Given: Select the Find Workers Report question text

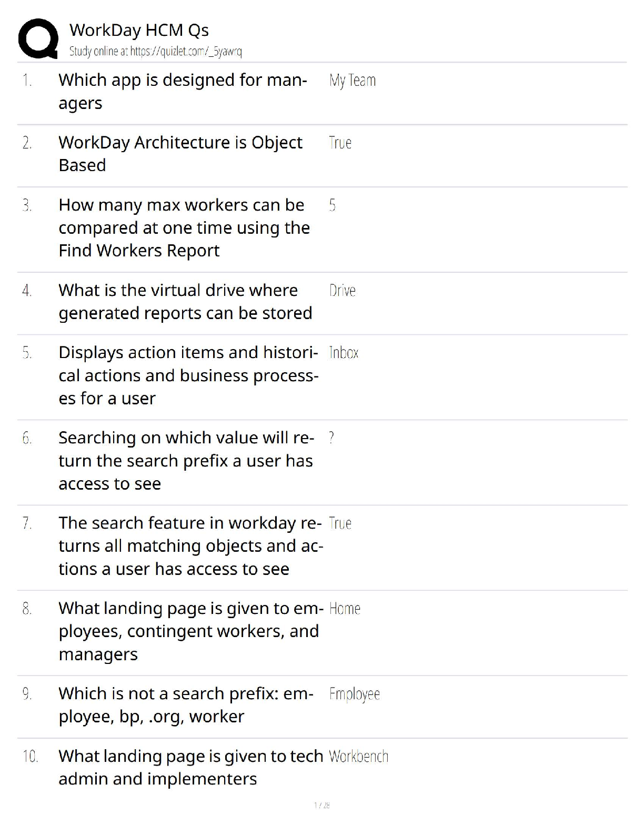Looking at the screenshot, I should coord(184,227).
